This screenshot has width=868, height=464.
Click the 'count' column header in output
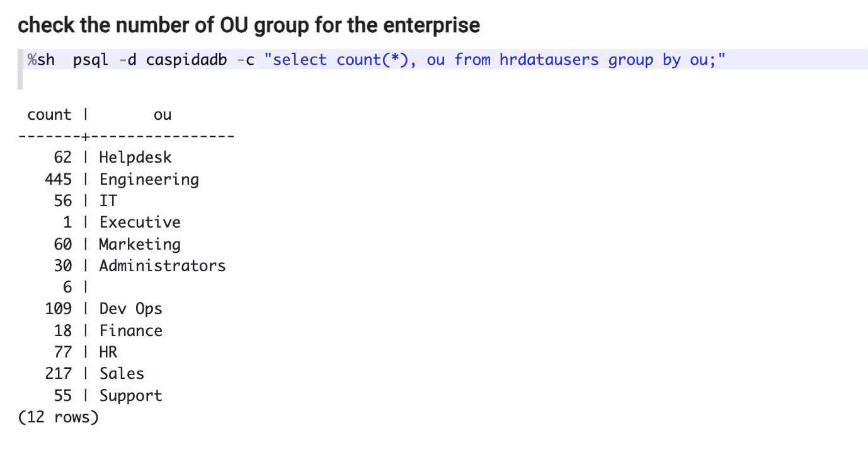(x=49, y=115)
